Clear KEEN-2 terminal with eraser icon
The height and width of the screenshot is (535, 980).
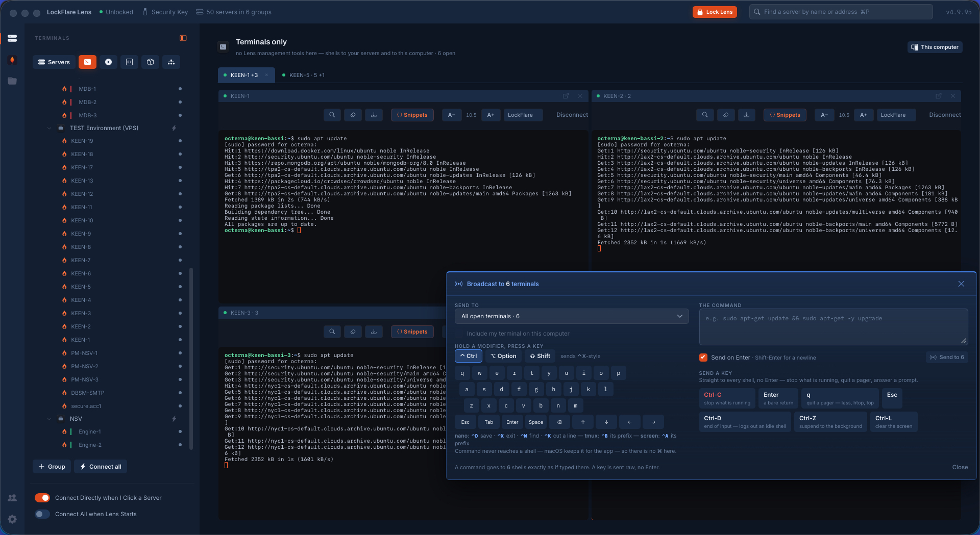click(726, 115)
